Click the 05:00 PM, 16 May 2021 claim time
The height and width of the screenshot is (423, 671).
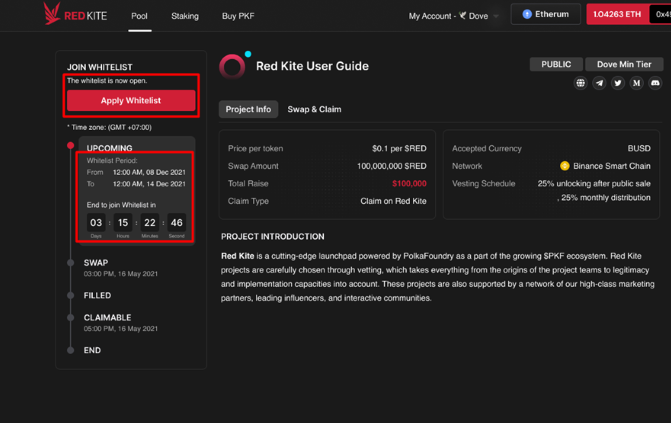coord(121,329)
